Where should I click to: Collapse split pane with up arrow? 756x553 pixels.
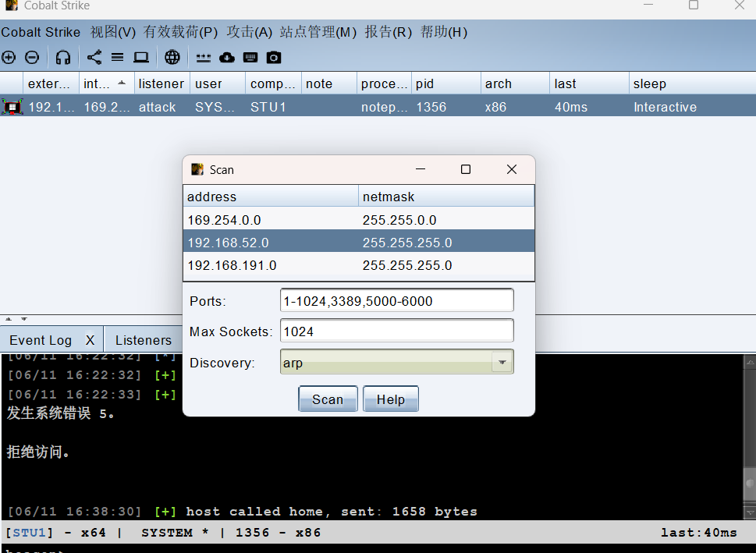point(9,319)
